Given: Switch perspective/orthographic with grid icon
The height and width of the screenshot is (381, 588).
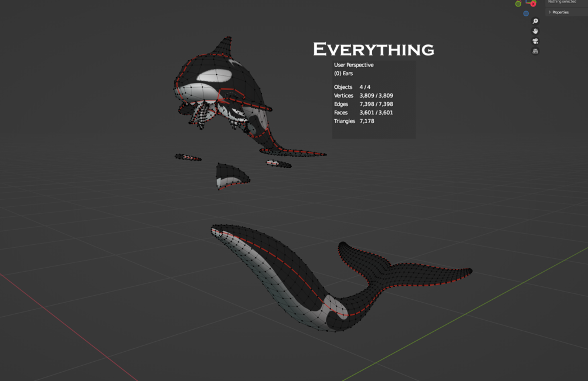Looking at the screenshot, I should [535, 51].
